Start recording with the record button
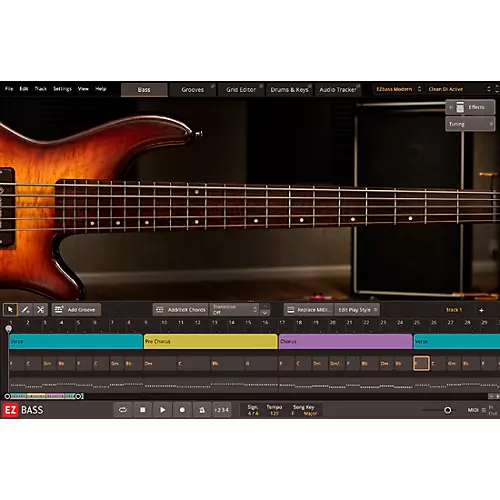 (182, 410)
